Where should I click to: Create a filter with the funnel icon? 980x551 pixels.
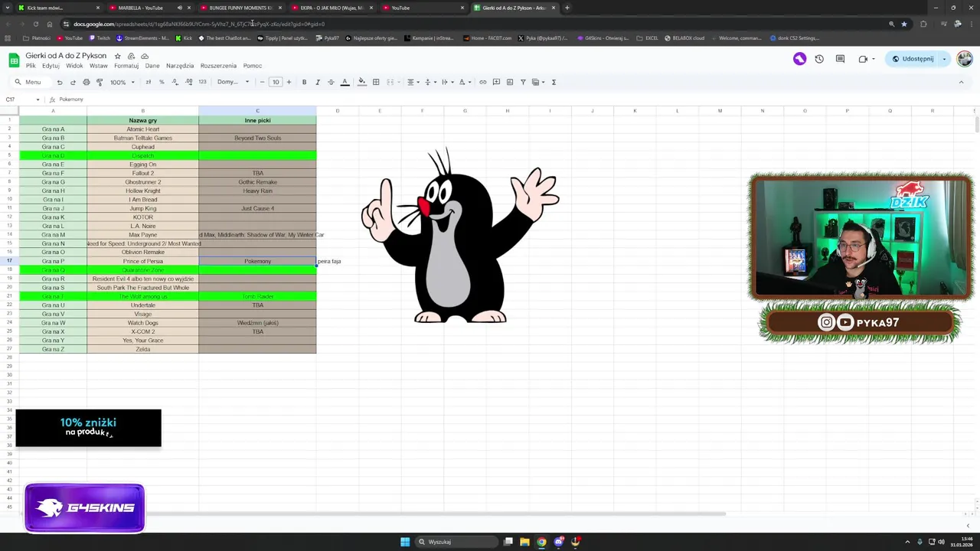click(523, 82)
